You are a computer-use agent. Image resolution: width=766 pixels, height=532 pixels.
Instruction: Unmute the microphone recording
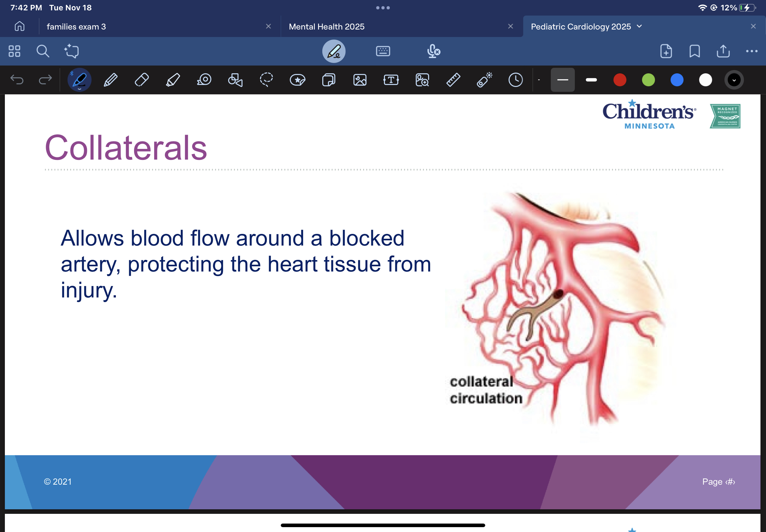(433, 51)
